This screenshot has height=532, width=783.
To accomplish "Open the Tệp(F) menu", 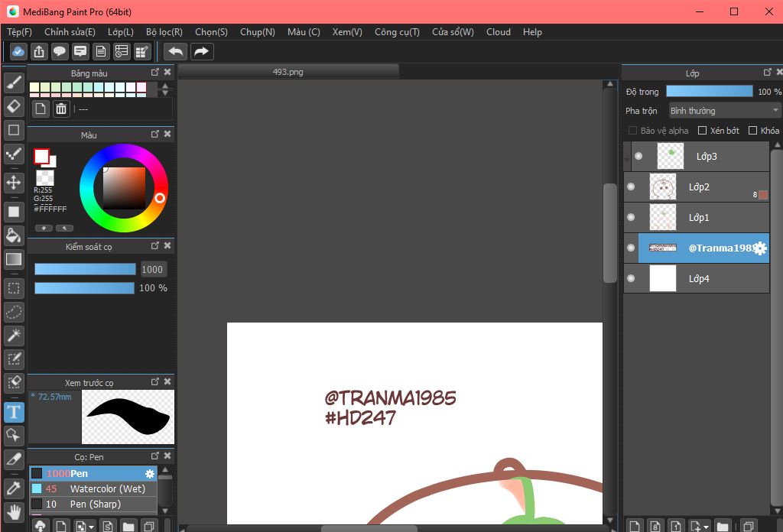I will [x=19, y=32].
